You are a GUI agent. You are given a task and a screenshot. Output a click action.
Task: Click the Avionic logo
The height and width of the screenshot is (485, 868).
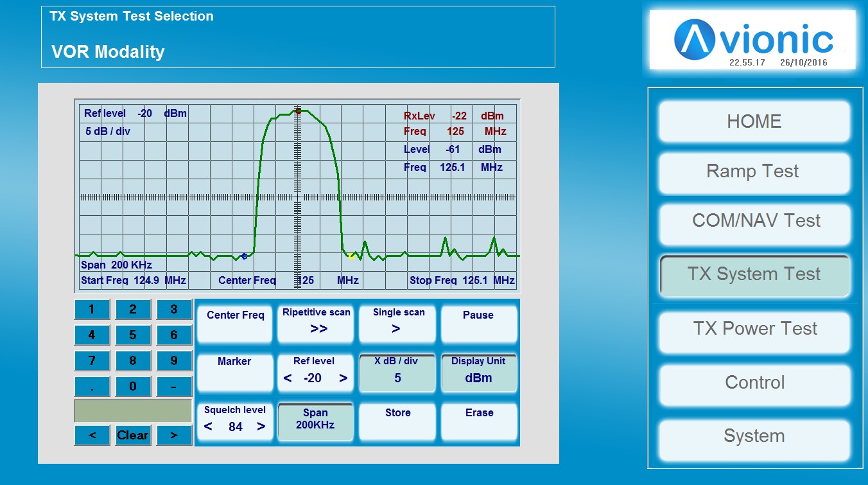752,40
